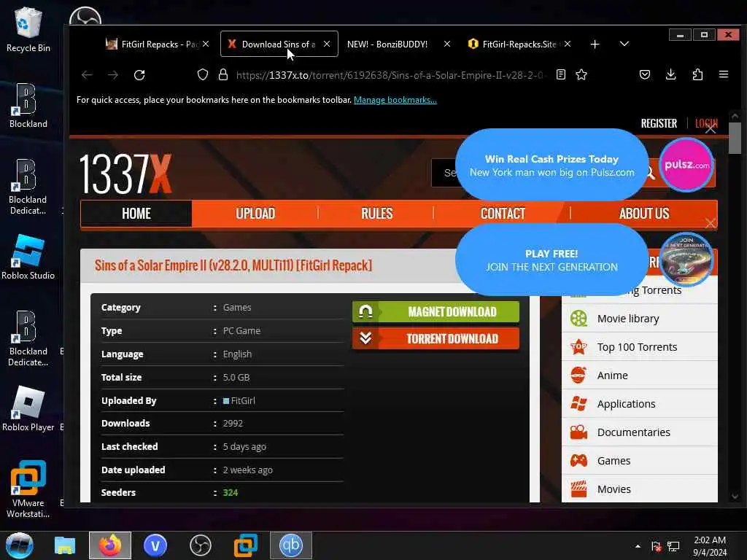Open the Windows Start button
This screenshot has height=560, width=747.
tap(20, 545)
